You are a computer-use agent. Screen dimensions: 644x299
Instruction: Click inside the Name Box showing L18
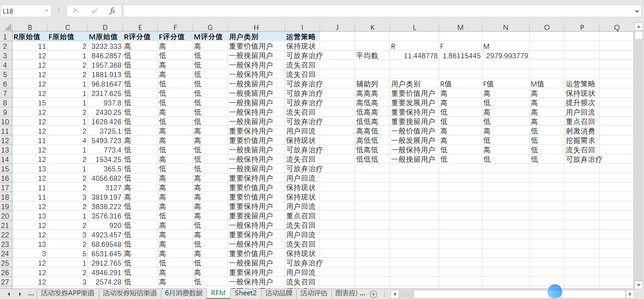22,11
